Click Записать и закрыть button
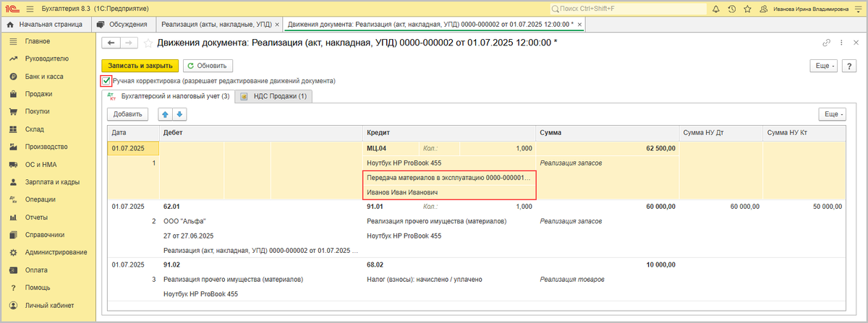The width and height of the screenshot is (868, 323). [140, 66]
